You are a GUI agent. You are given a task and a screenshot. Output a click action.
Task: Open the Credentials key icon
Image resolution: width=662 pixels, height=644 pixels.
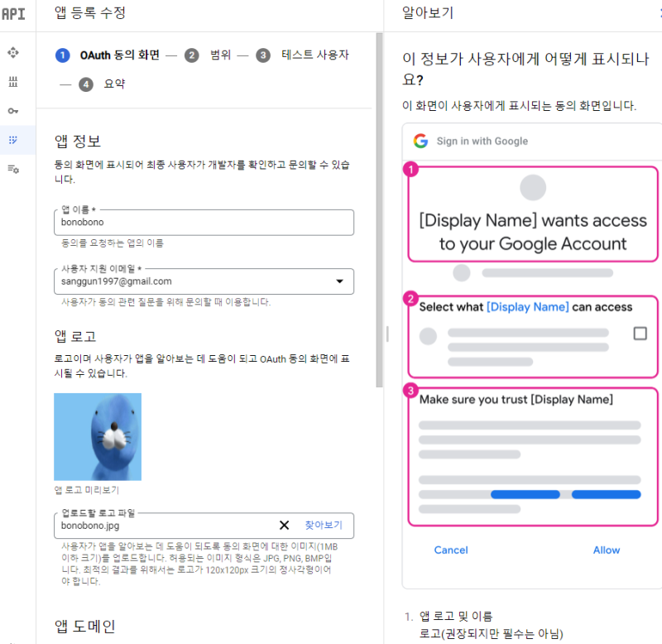(x=13, y=111)
